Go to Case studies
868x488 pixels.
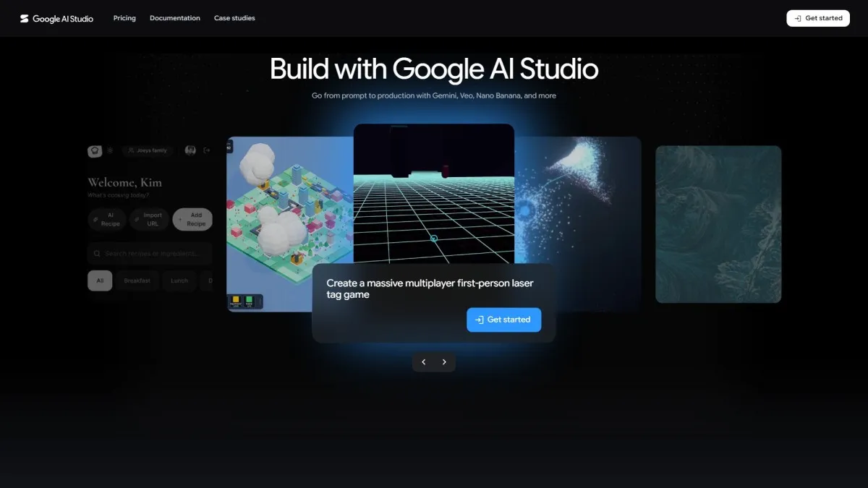pyautogui.click(x=234, y=18)
